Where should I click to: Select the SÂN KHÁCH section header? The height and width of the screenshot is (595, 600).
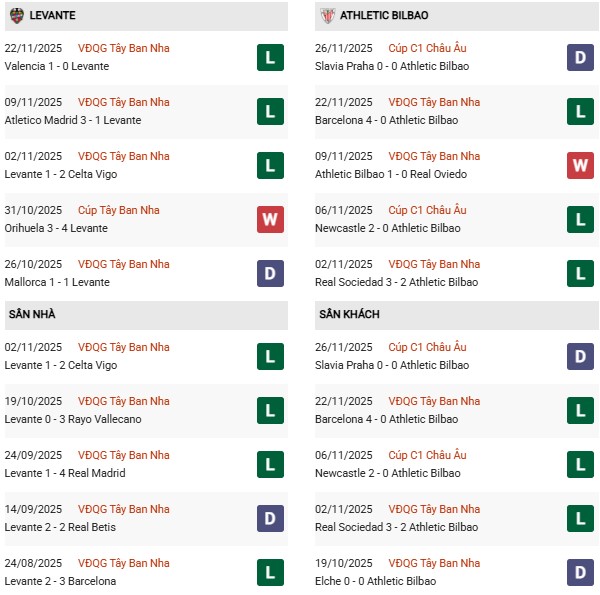(349, 315)
